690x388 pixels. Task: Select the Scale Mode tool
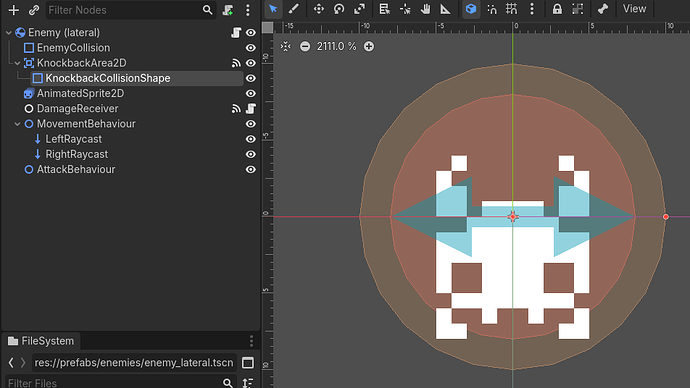[x=360, y=9]
